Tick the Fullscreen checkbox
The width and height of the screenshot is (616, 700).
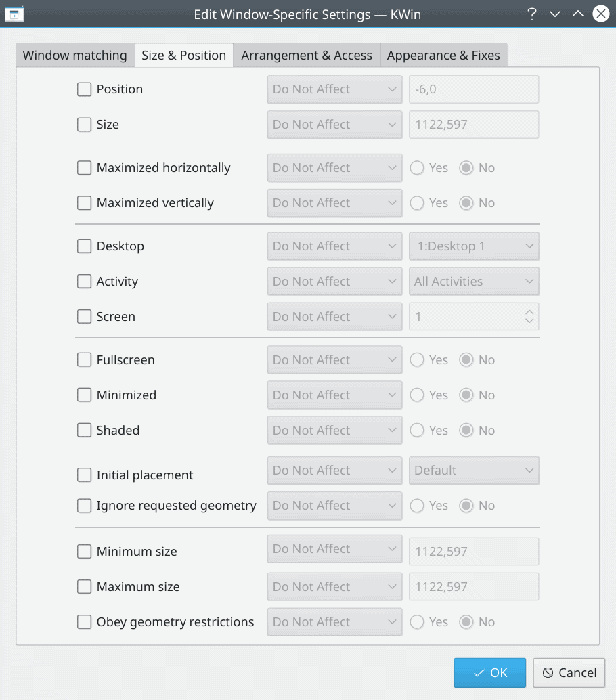tap(84, 360)
